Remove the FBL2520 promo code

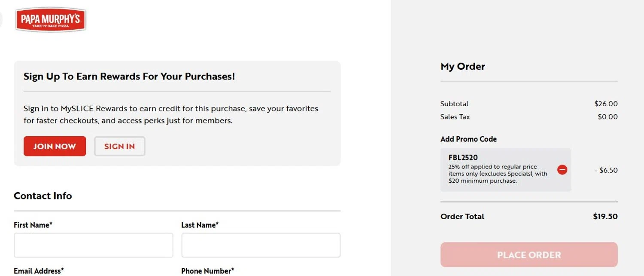(562, 170)
